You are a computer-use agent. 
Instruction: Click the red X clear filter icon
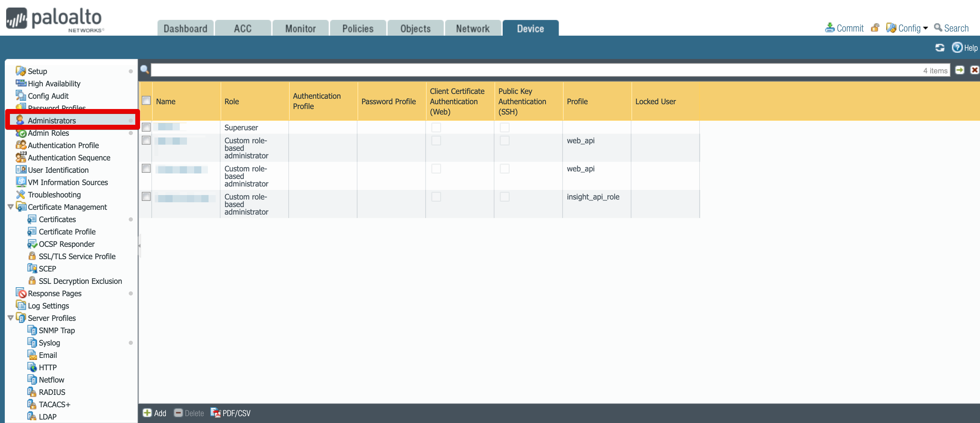tap(974, 70)
